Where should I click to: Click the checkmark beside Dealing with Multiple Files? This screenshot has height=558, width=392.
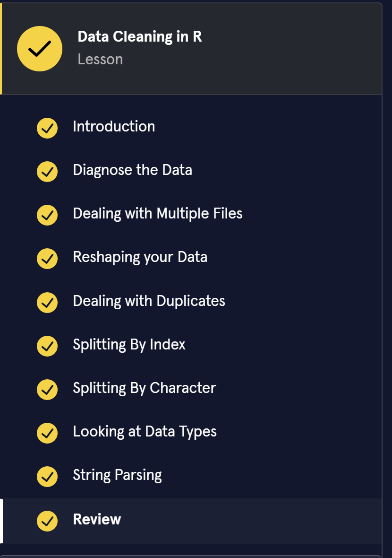pos(47,215)
